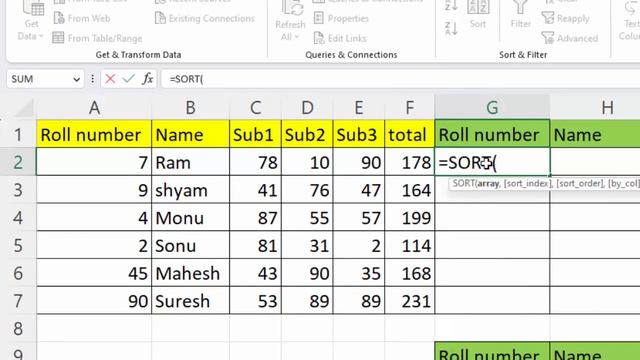The width and height of the screenshot is (640, 360).
Task: Click cell containing 'Ram'
Action: 191,162
